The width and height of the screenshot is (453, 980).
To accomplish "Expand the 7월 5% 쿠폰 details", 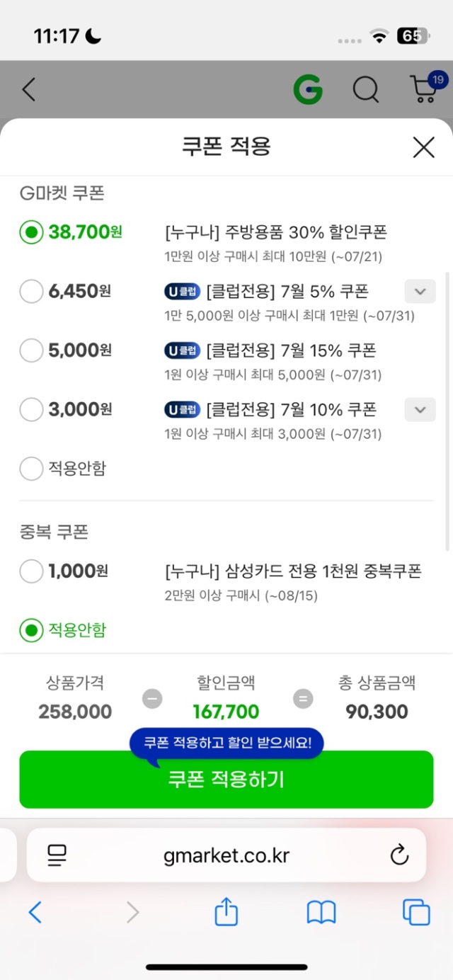I will pyautogui.click(x=420, y=291).
